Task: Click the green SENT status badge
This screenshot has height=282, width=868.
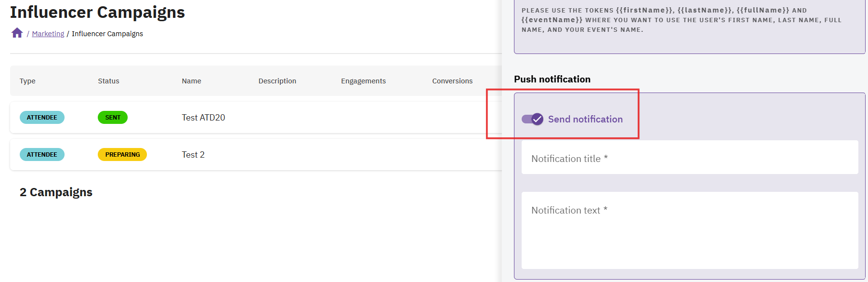Action: [113, 118]
